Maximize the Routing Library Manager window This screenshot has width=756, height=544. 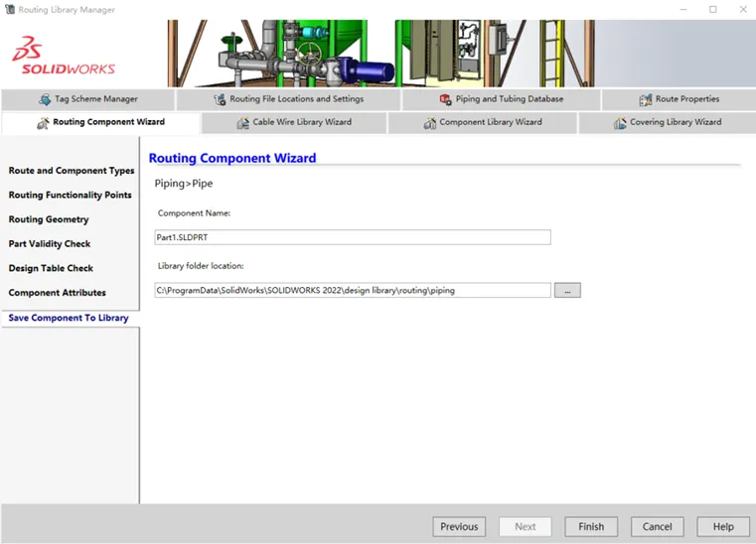[712, 9]
